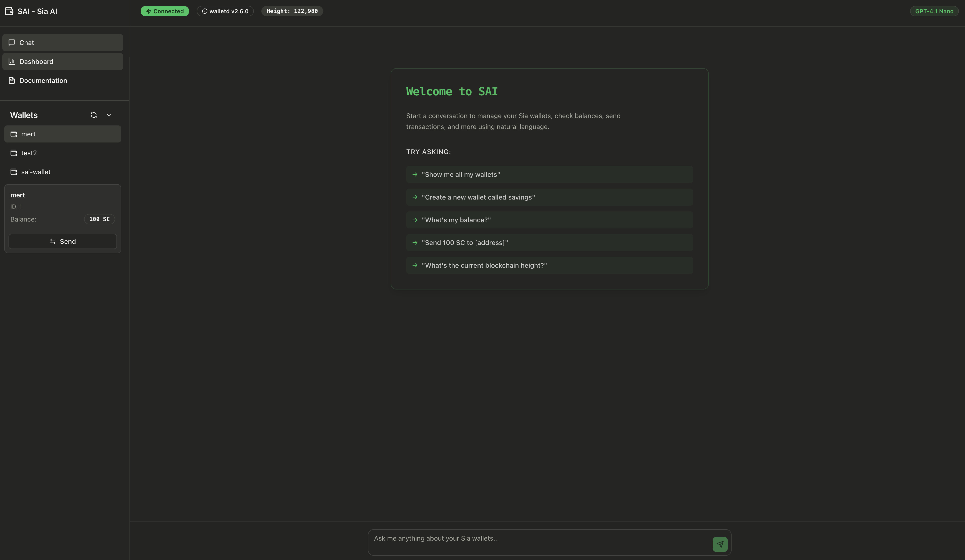The width and height of the screenshot is (965, 560).
Task: Click the Welcome to SAI heading
Action: pyautogui.click(x=452, y=92)
